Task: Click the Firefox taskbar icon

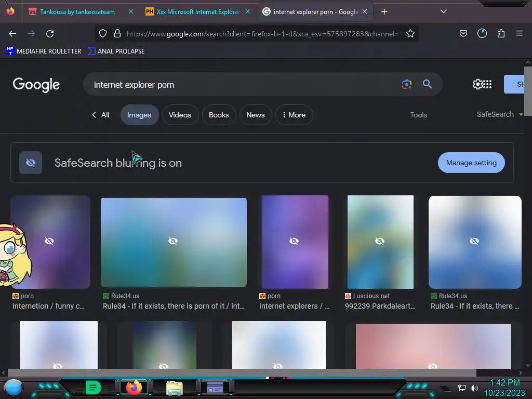Action: click(x=134, y=388)
